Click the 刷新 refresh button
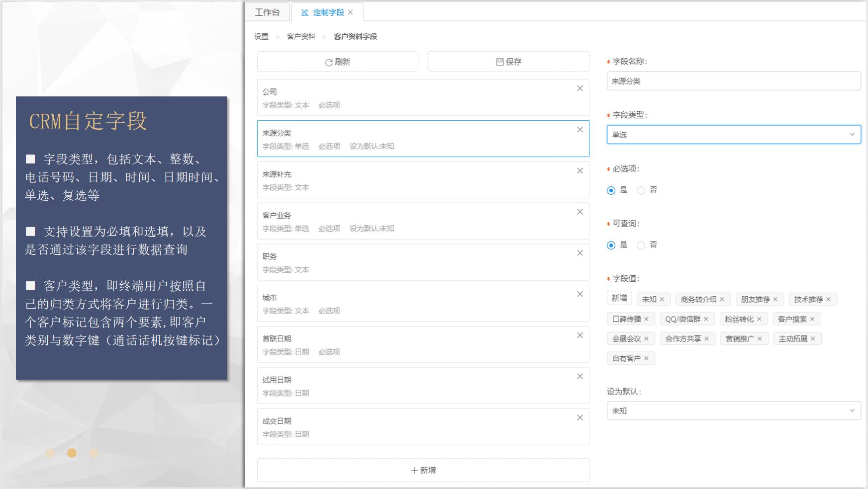868x489 pixels. pyautogui.click(x=338, y=62)
